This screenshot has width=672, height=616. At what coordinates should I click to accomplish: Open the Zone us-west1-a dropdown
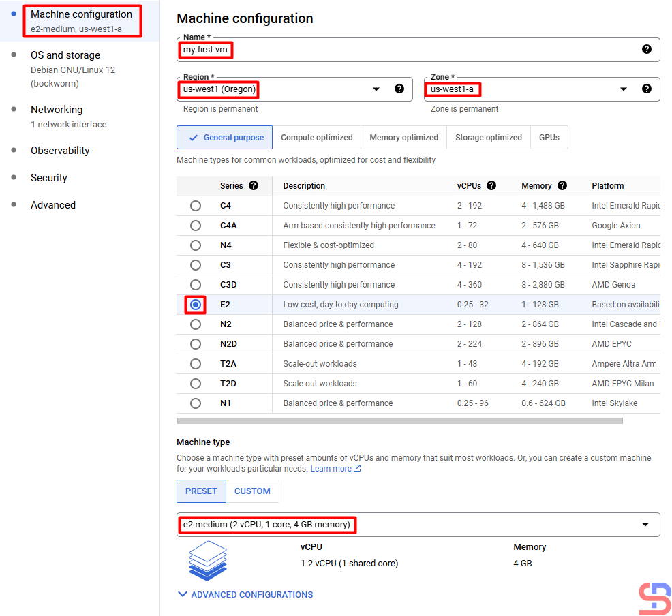pyautogui.click(x=623, y=89)
